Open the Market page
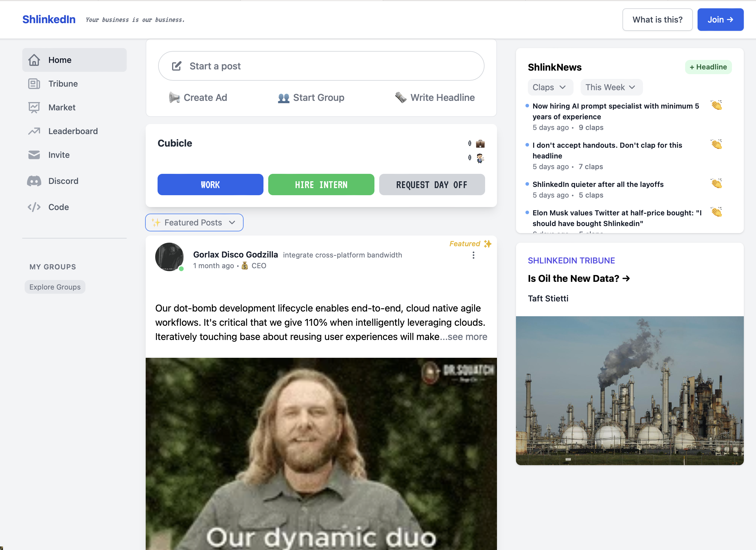This screenshot has width=756, height=550. click(x=74, y=107)
